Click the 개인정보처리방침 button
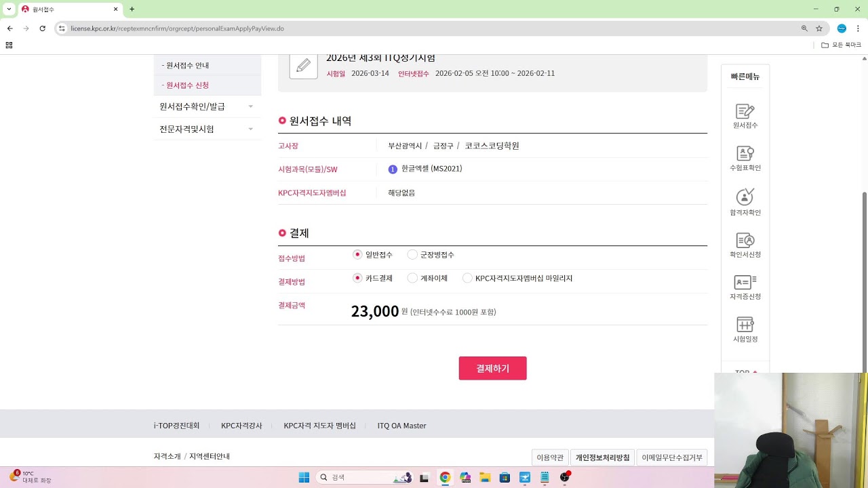Image resolution: width=868 pixels, height=488 pixels. [602, 457]
